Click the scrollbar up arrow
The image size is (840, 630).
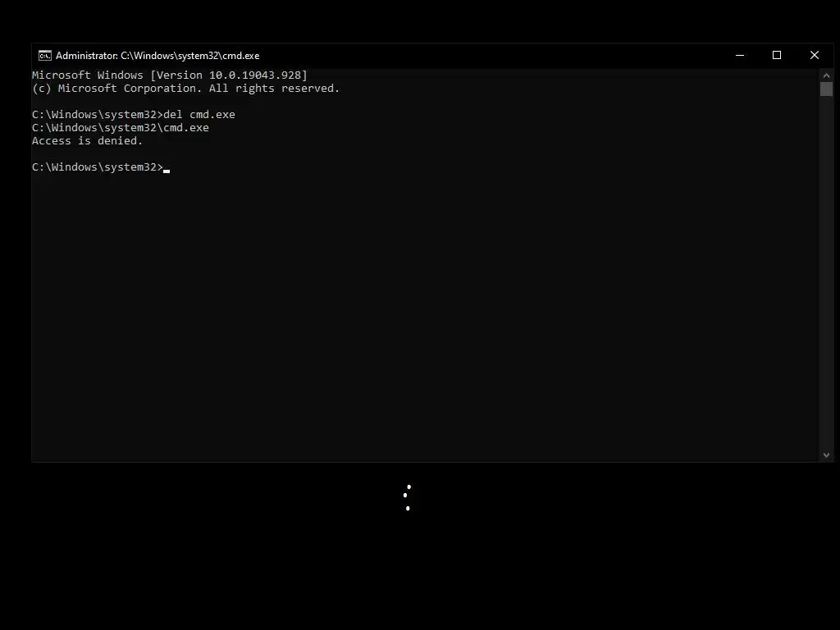(826, 75)
